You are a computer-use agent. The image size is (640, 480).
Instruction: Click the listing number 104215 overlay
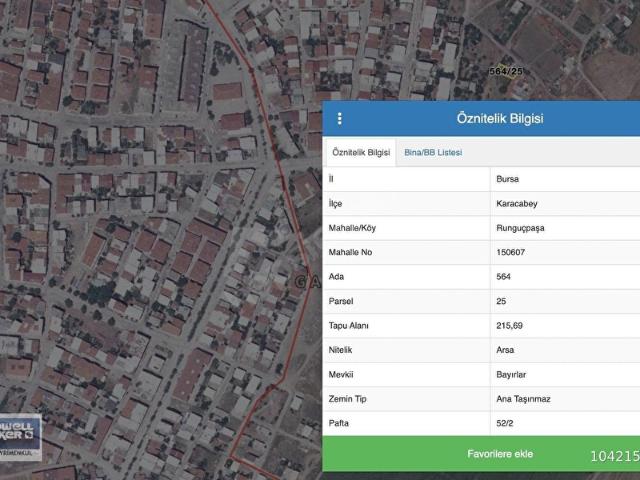pos(614,456)
